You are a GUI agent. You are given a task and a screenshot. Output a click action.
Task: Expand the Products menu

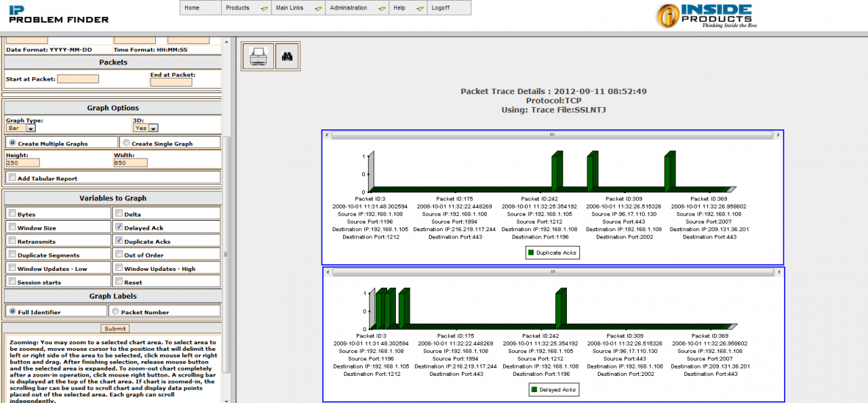tap(247, 8)
